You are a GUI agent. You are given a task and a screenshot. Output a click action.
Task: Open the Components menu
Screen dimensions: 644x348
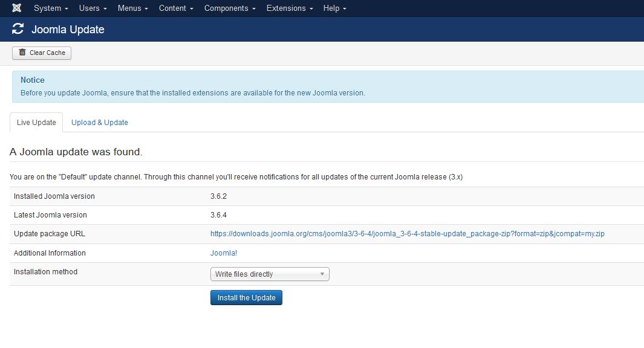(226, 8)
